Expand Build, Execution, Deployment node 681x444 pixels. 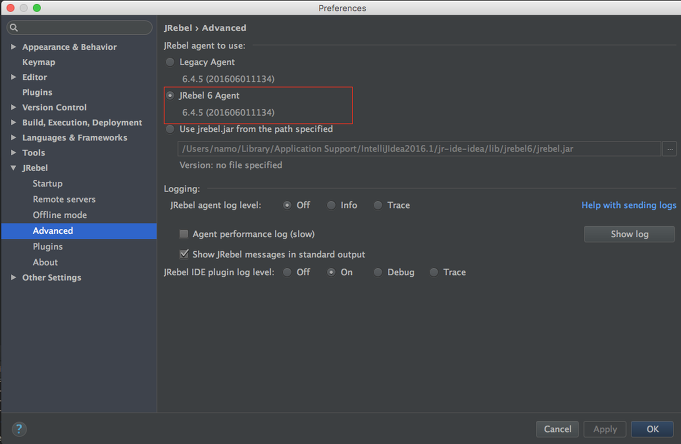(13, 123)
